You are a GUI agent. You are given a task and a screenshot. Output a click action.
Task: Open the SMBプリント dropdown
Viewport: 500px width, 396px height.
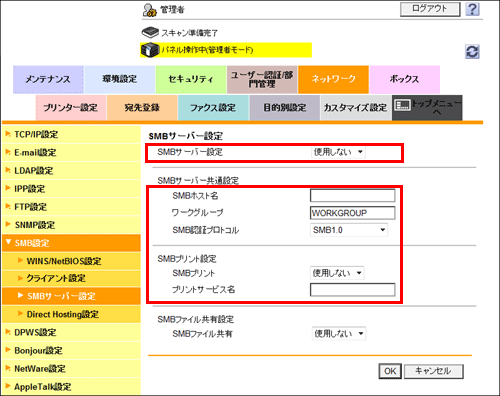(x=337, y=273)
